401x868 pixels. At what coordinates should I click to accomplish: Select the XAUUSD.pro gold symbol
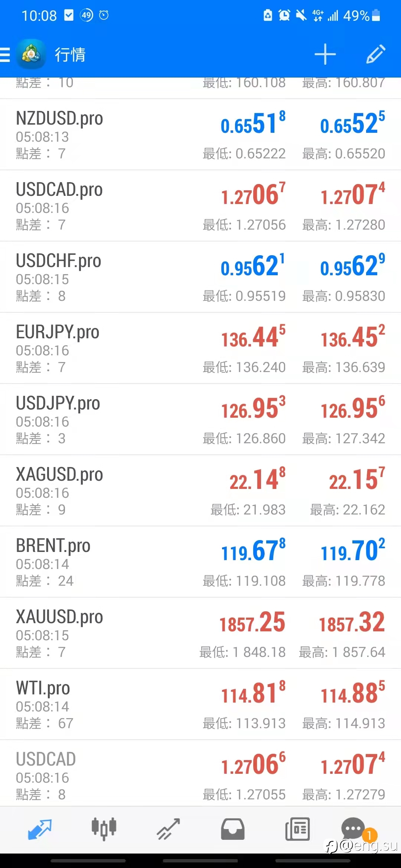(x=59, y=617)
